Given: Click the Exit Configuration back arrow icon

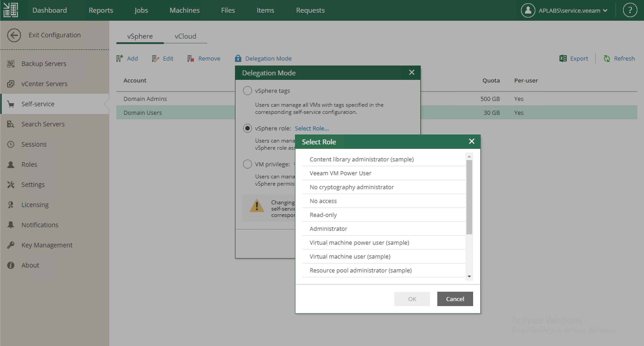Looking at the screenshot, I should (x=14, y=35).
